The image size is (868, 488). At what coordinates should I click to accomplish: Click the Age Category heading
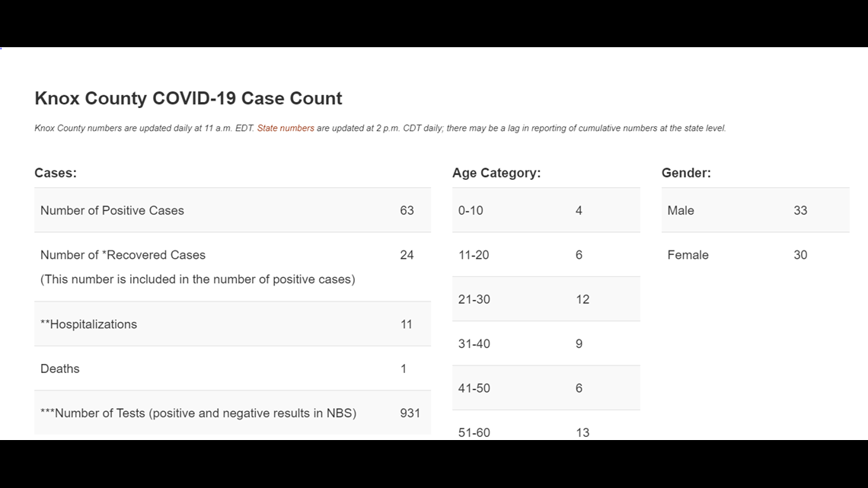496,173
